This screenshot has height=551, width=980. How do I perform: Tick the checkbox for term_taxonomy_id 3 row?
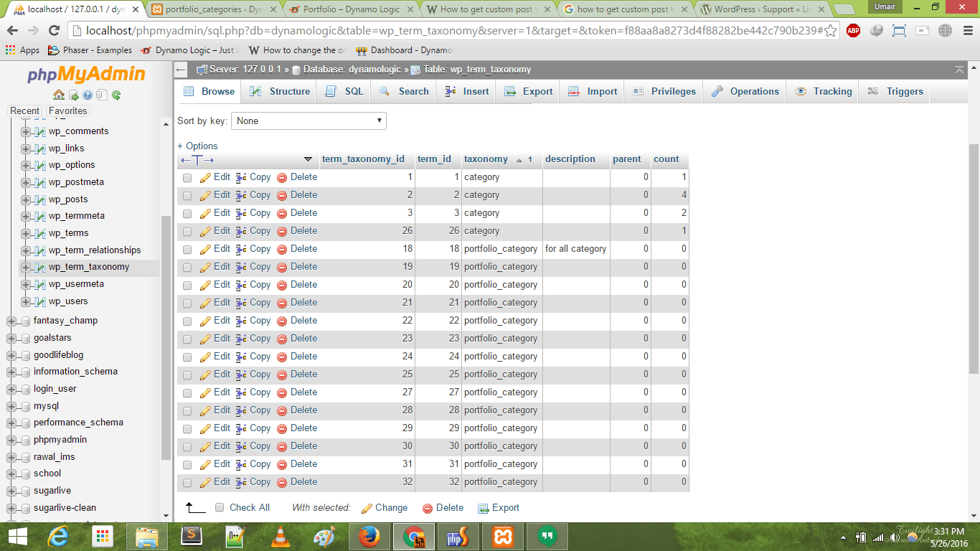tap(187, 214)
